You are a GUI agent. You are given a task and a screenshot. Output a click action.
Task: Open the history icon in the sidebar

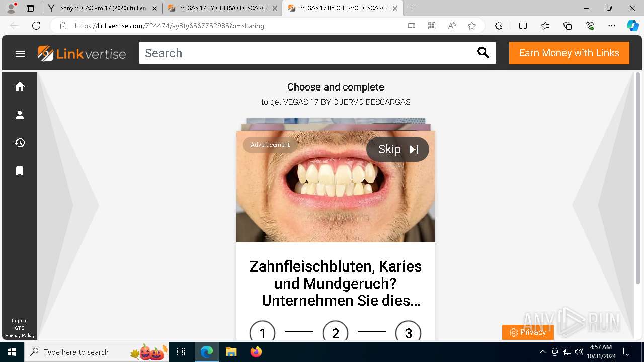coord(20,143)
